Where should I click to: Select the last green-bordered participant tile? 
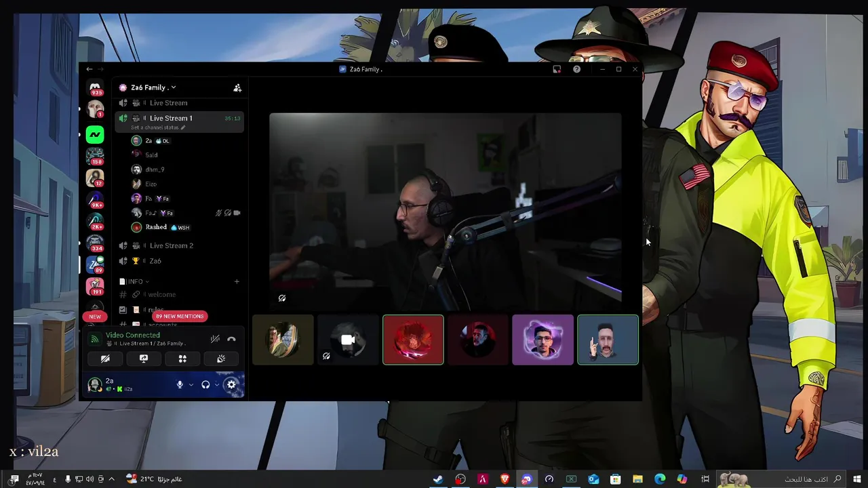[x=608, y=340]
